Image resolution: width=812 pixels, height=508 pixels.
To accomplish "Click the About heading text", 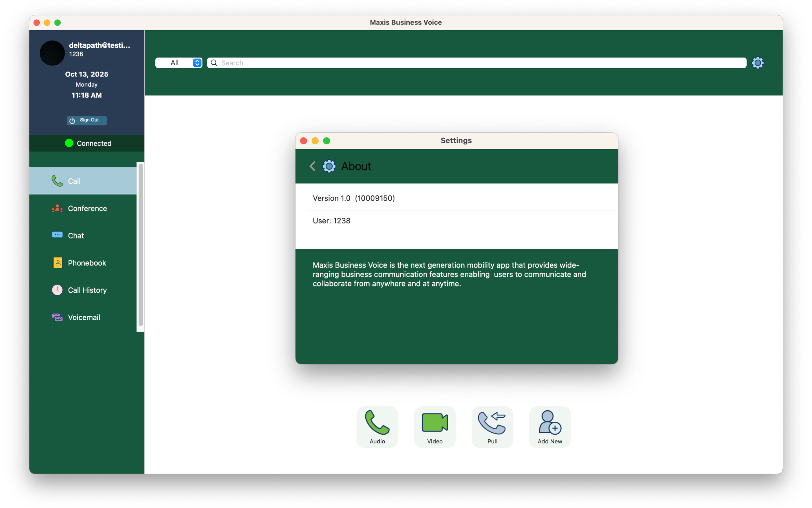I will coord(356,166).
